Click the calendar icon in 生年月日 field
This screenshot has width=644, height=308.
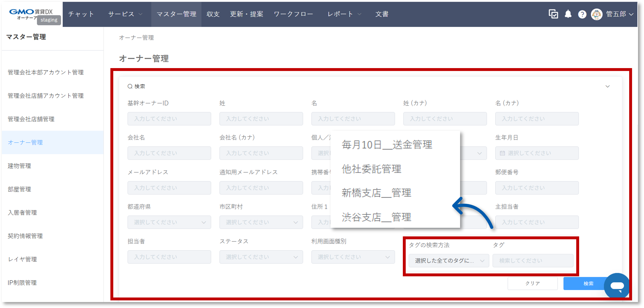coord(502,153)
